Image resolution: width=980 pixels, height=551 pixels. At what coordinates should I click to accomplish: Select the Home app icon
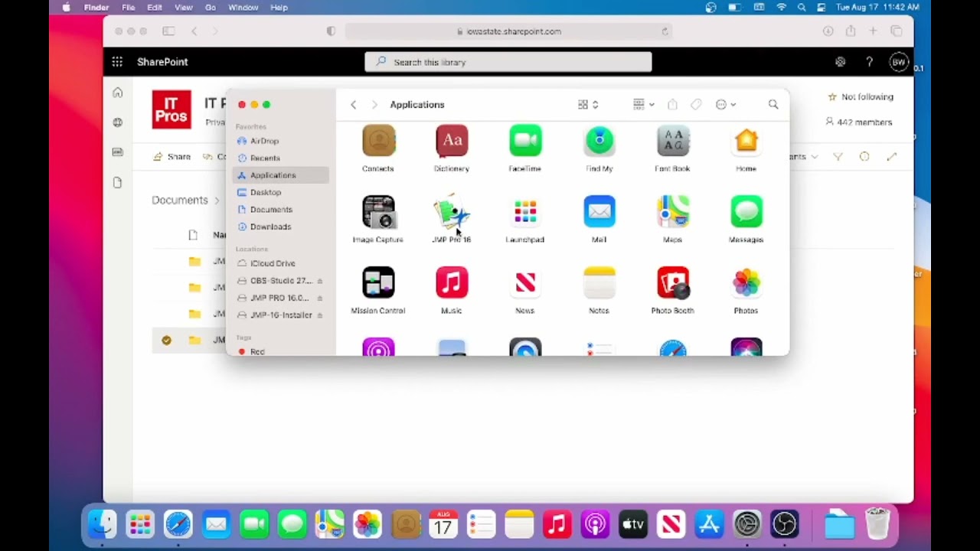coord(746,142)
